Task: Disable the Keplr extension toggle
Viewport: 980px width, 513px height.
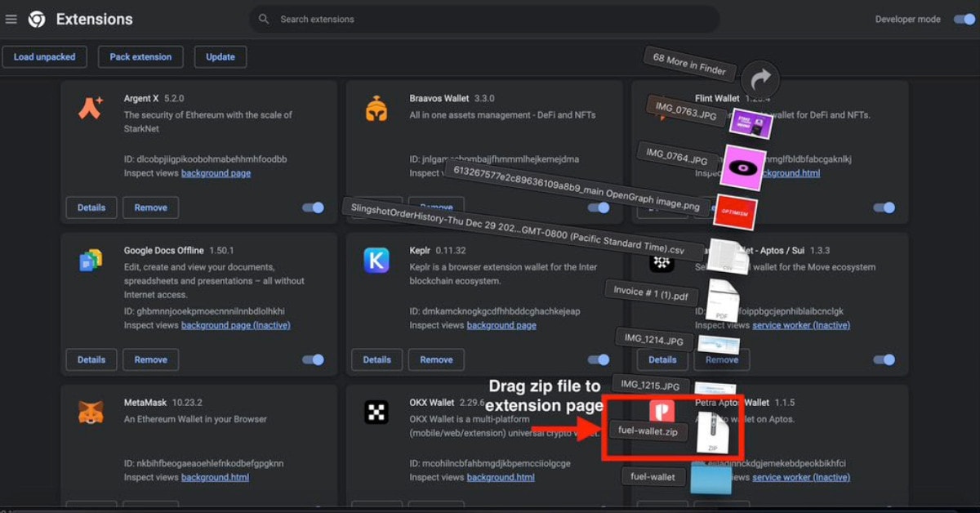Action: click(x=599, y=359)
